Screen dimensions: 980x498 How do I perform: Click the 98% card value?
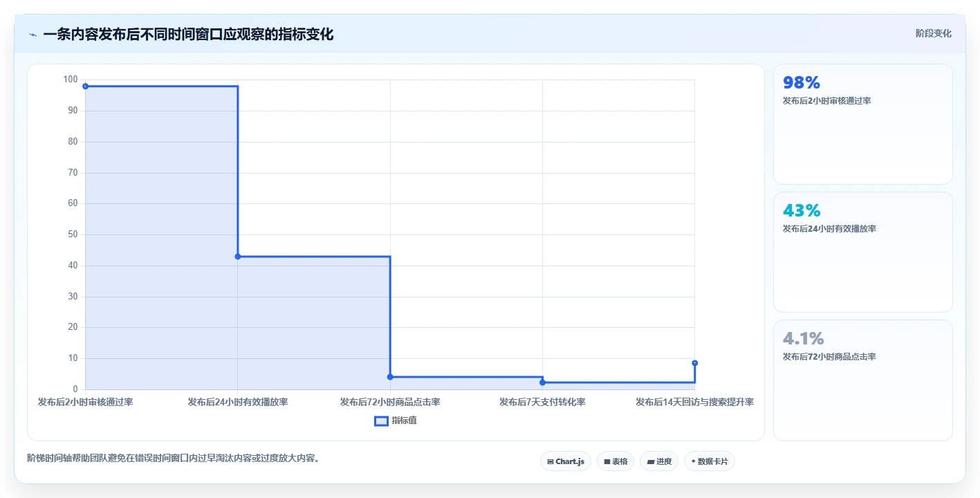pyautogui.click(x=802, y=82)
